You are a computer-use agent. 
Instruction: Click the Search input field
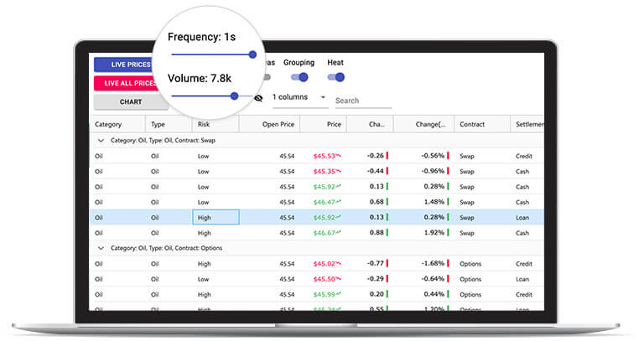[x=362, y=101]
